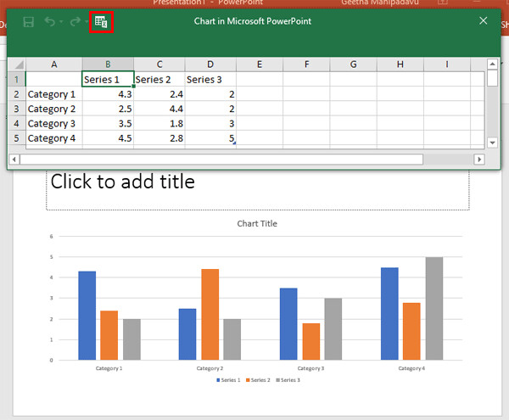
Task: Select the Category 2 cell
Action: pos(53,109)
